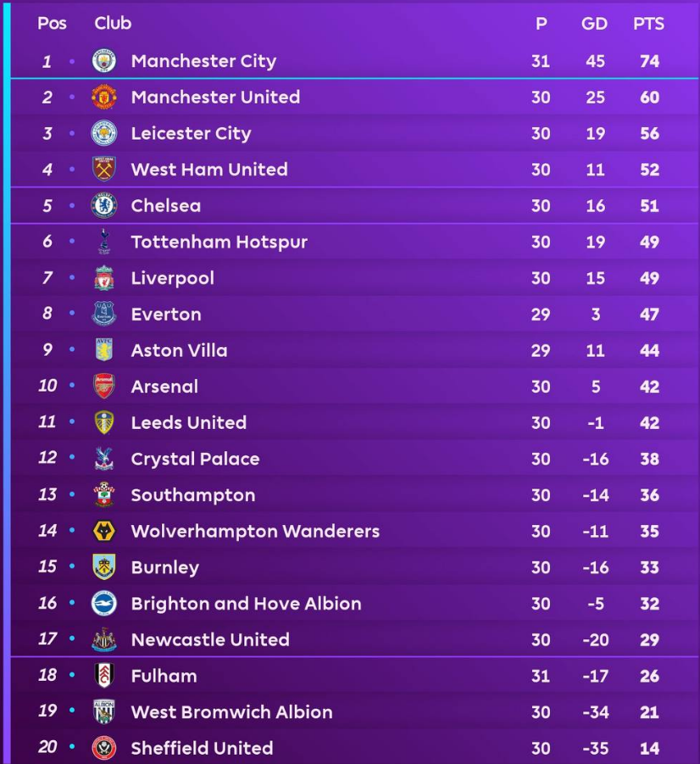Select the Leicester City badge icon

point(103,133)
